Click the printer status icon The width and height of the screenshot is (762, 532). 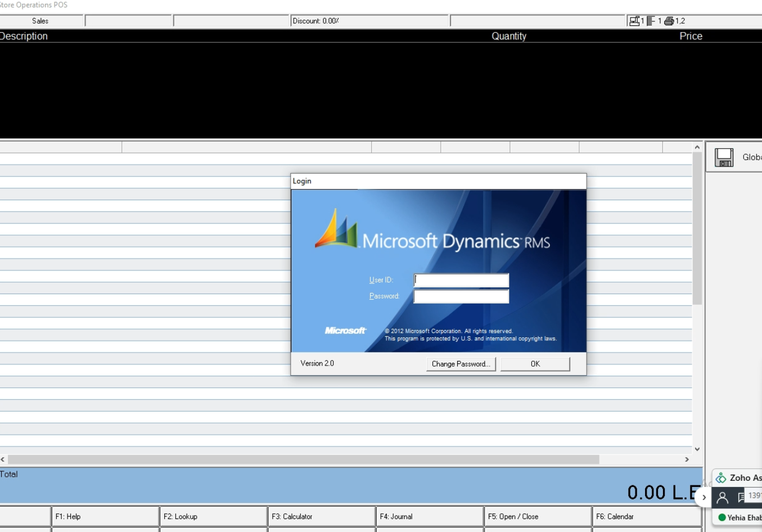[x=669, y=21]
